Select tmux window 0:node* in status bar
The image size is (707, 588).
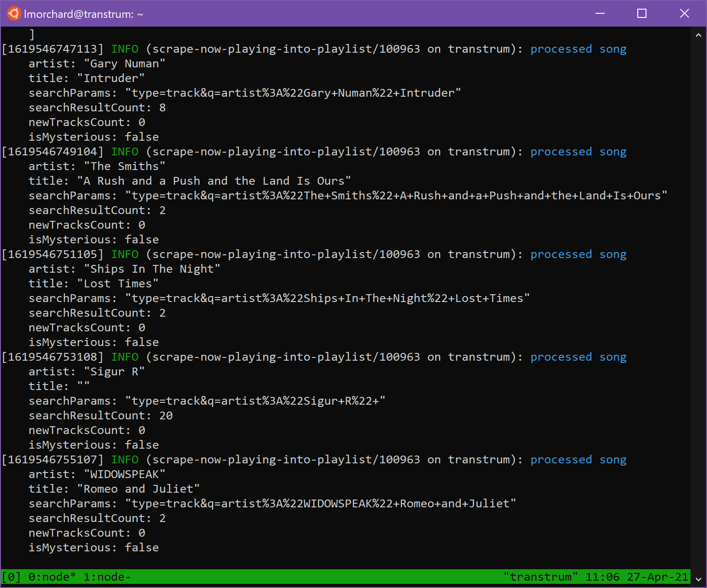tap(52, 577)
